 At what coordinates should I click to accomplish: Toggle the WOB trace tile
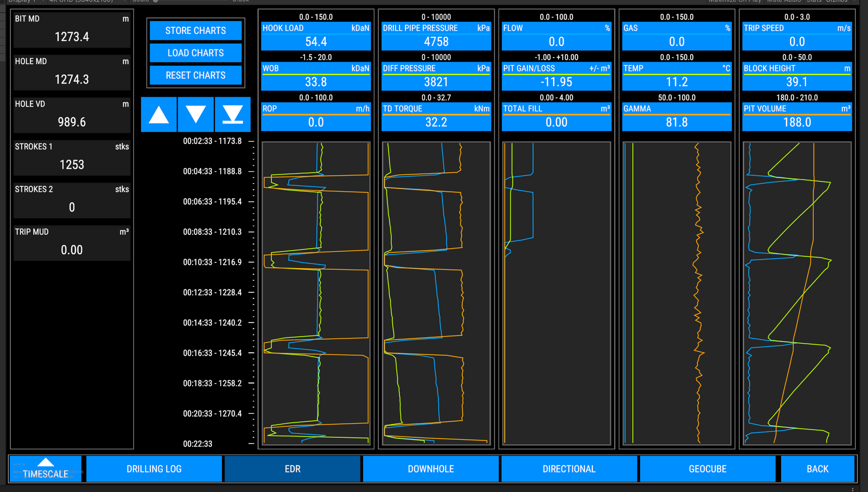pos(316,76)
